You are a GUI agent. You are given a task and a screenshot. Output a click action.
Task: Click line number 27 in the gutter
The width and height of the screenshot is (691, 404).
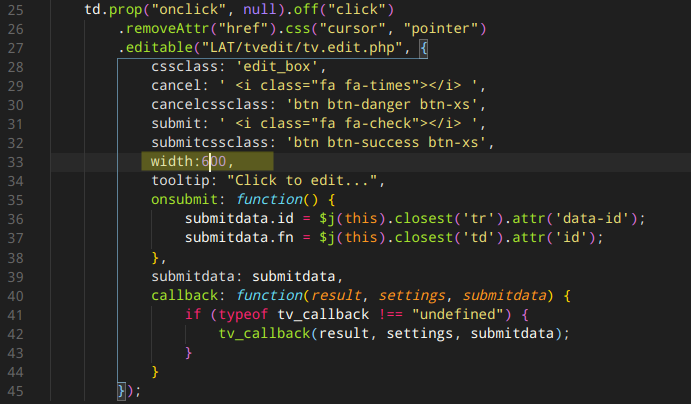click(15, 48)
